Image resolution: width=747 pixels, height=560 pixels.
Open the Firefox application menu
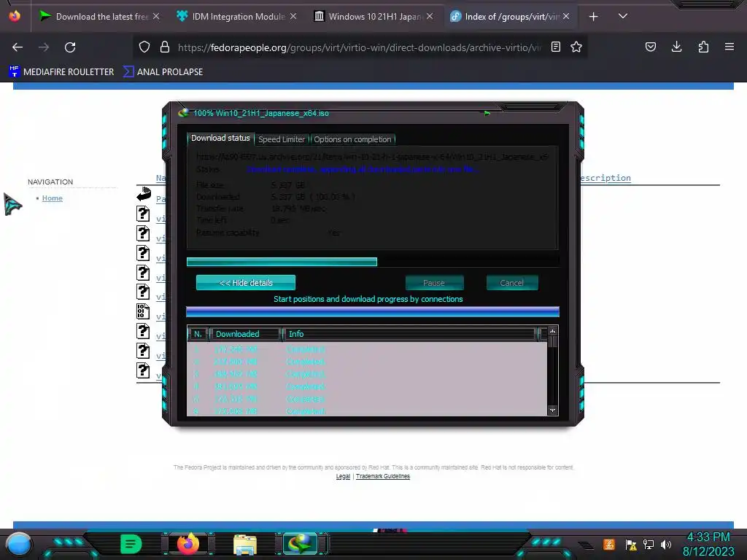coord(729,47)
